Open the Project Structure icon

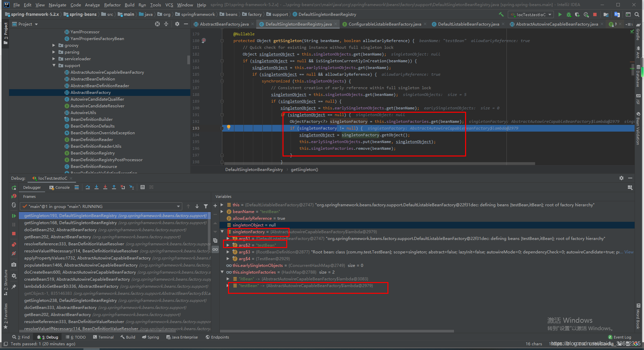click(606, 14)
